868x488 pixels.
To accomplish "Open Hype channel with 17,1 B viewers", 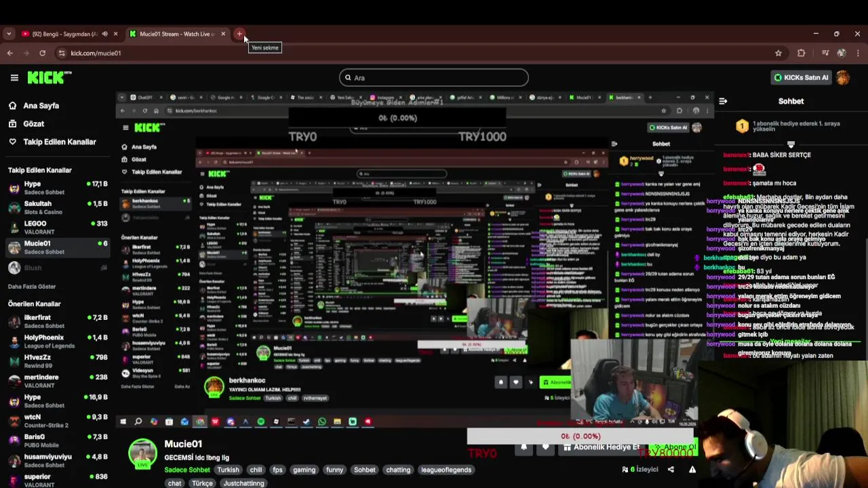I will click(57, 188).
